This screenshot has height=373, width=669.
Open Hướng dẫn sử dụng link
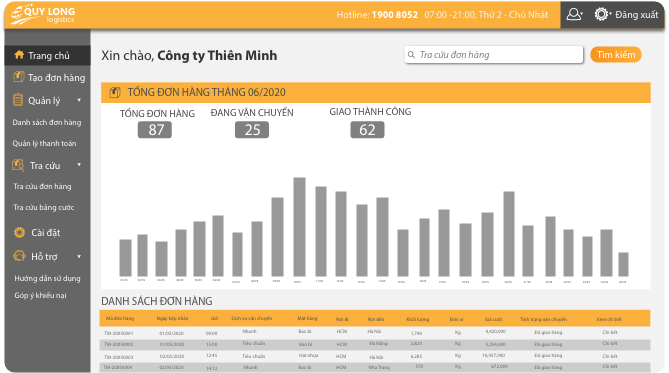coord(47,278)
